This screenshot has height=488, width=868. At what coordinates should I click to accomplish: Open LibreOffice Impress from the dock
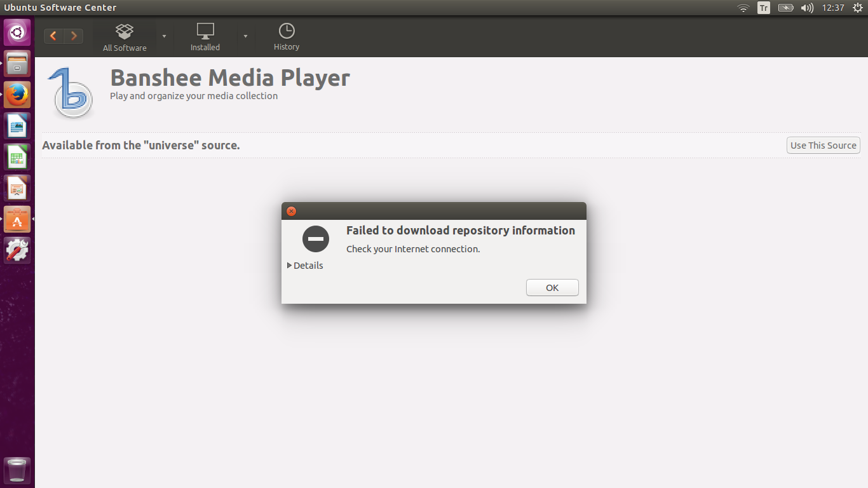click(x=17, y=188)
